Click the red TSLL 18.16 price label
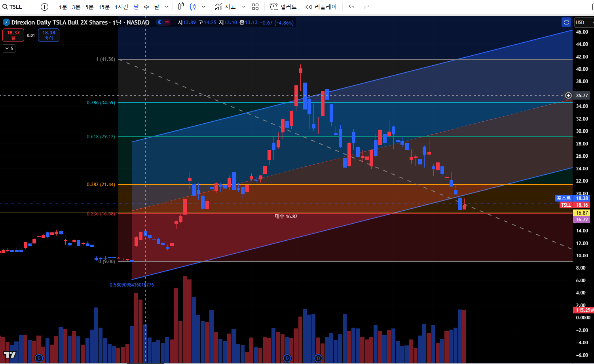The image size is (594, 364). (x=575, y=205)
